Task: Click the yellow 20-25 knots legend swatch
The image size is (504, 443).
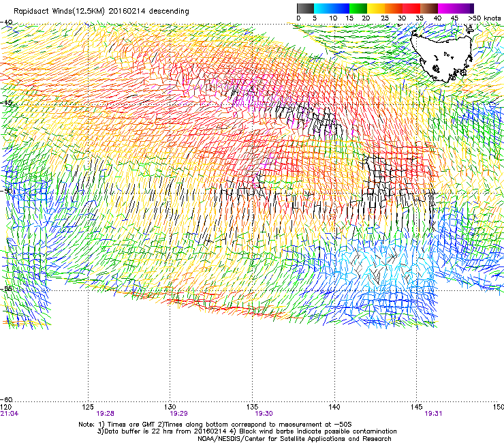Action: 376,8
